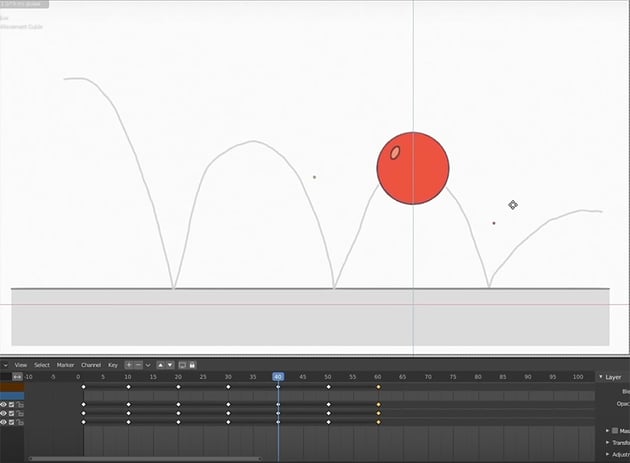The height and width of the screenshot is (463, 630).
Task: Enable the Masks panel checkbox
Action: coord(615,430)
